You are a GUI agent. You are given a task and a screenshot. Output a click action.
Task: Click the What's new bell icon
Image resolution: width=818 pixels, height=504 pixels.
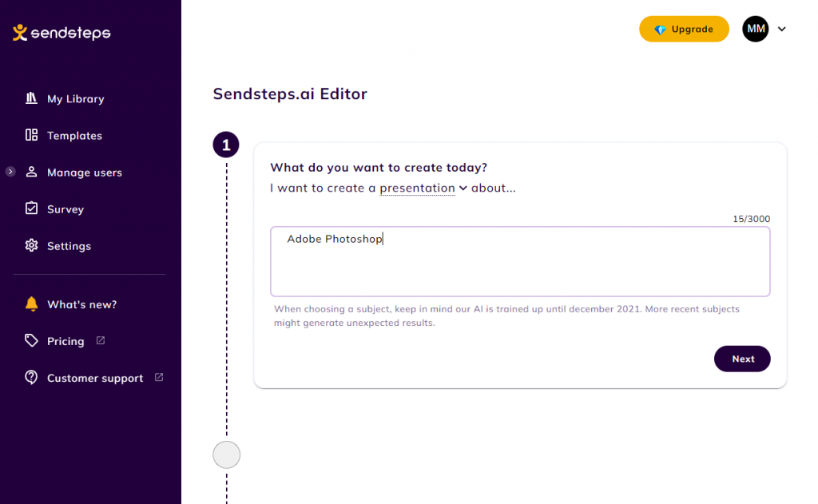(31, 304)
